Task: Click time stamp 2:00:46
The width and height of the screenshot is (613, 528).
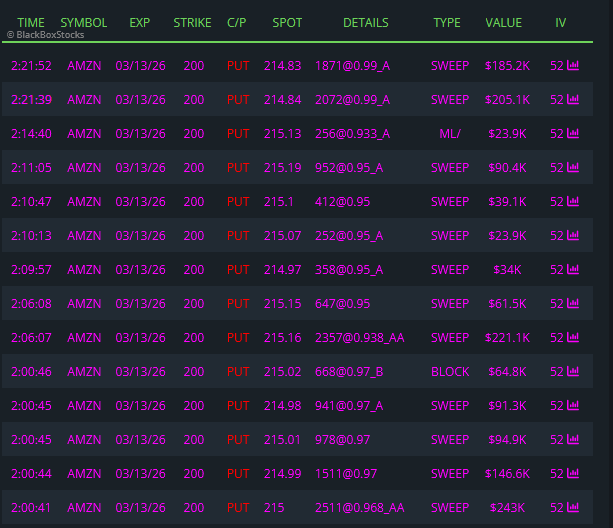Action: pyautogui.click(x=31, y=372)
